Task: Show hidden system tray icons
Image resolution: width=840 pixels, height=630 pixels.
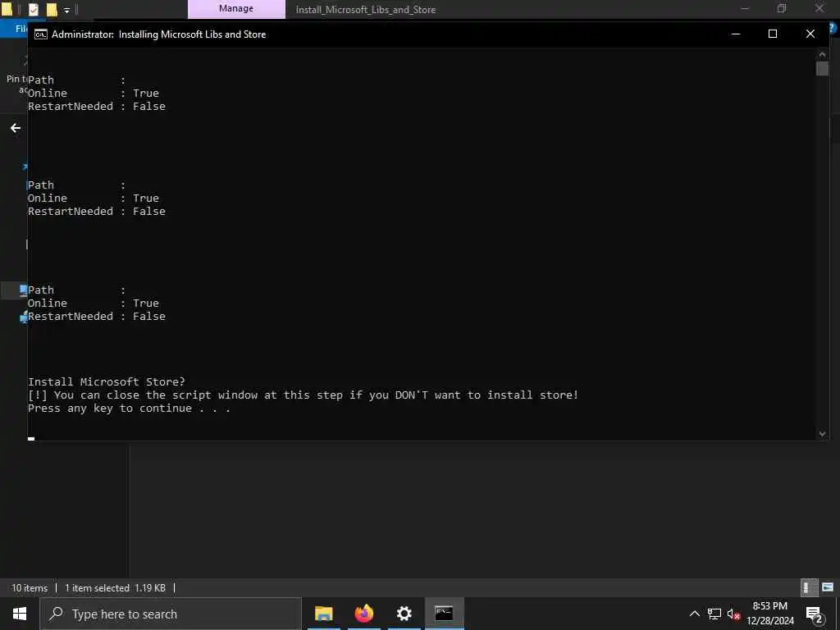Action: pos(694,614)
